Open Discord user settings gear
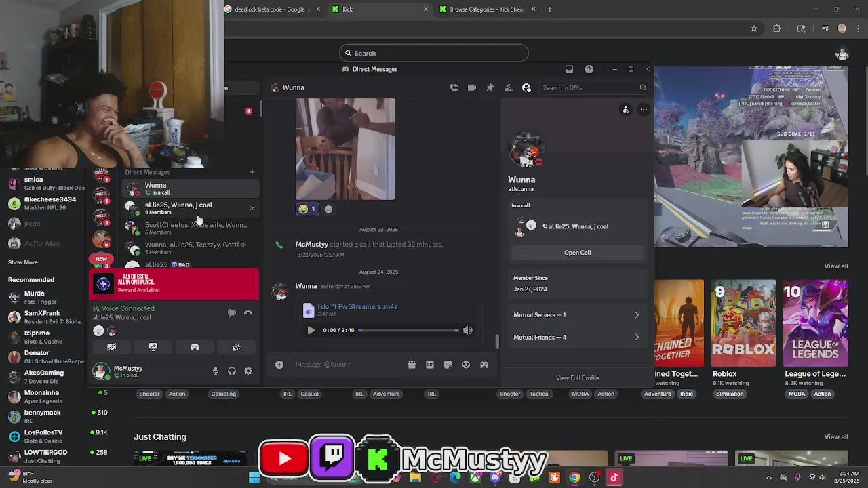Screen dimensions: 868x488 pos(248,371)
